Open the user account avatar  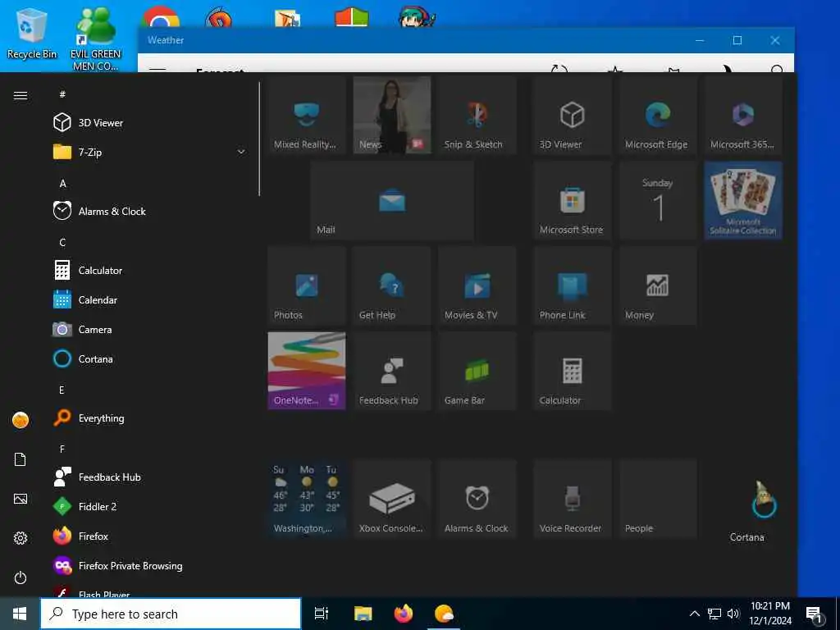[21, 420]
